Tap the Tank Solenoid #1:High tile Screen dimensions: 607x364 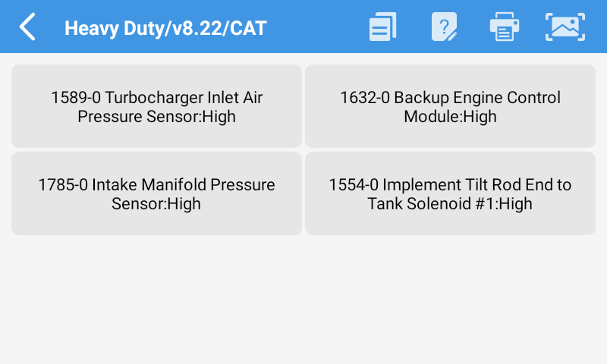(450, 193)
